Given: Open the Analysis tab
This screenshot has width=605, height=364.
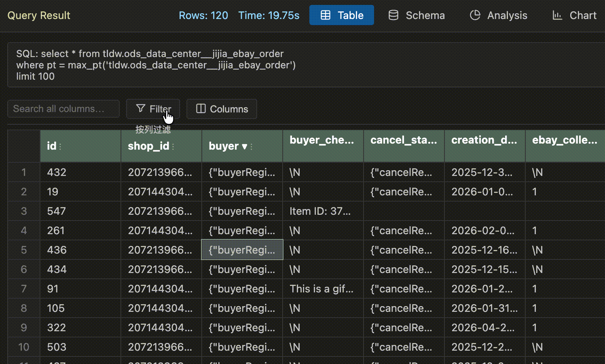Looking at the screenshot, I should [498, 15].
